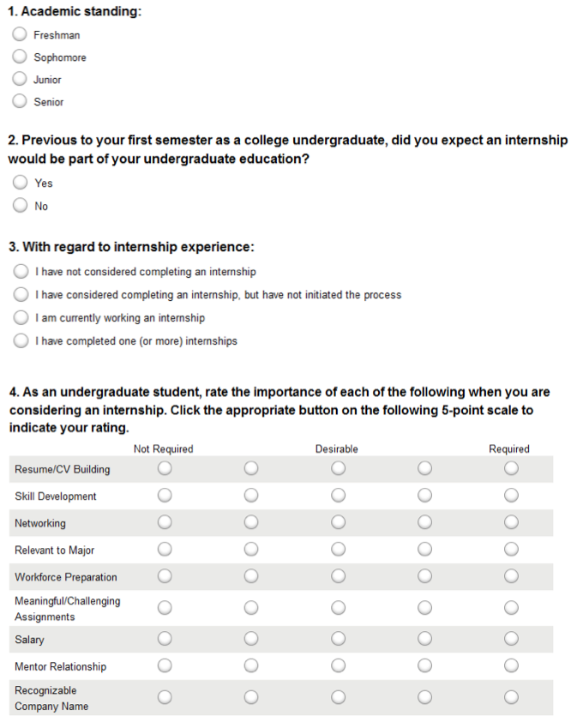Select 'I am currently working an internship'

(x=21, y=317)
